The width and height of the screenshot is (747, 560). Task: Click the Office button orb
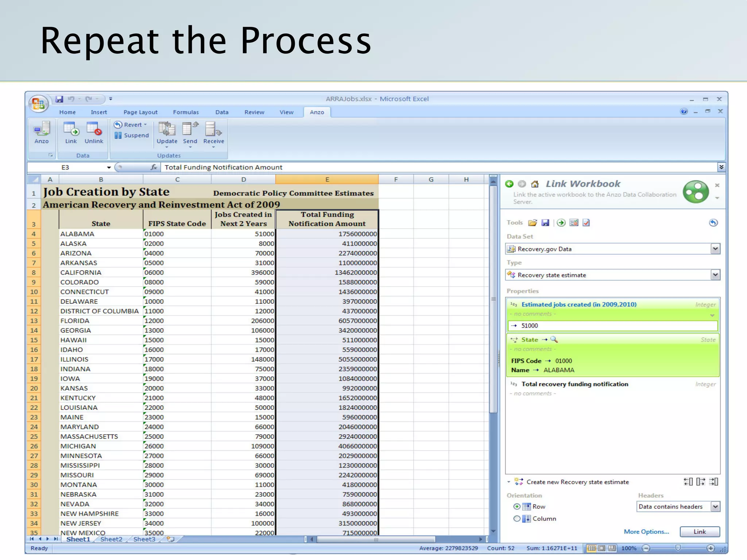pos(38,104)
